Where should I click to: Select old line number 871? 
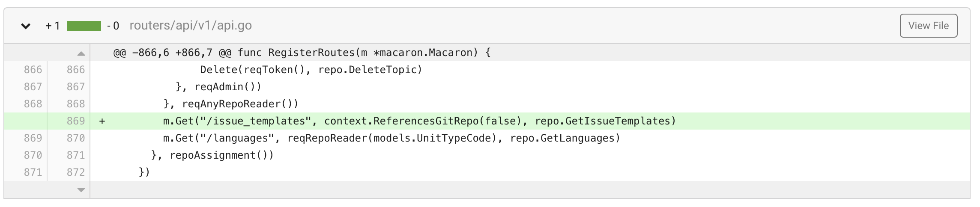33,172
